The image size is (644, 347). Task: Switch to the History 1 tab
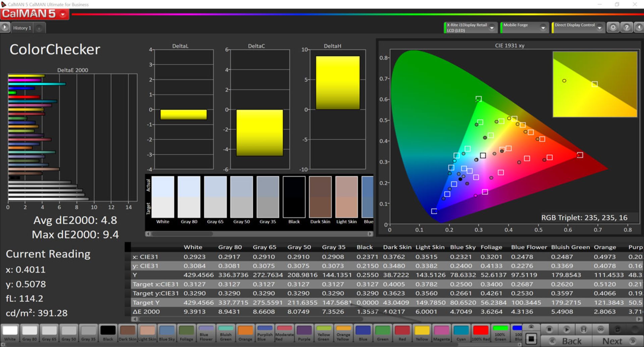pyautogui.click(x=22, y=28)
